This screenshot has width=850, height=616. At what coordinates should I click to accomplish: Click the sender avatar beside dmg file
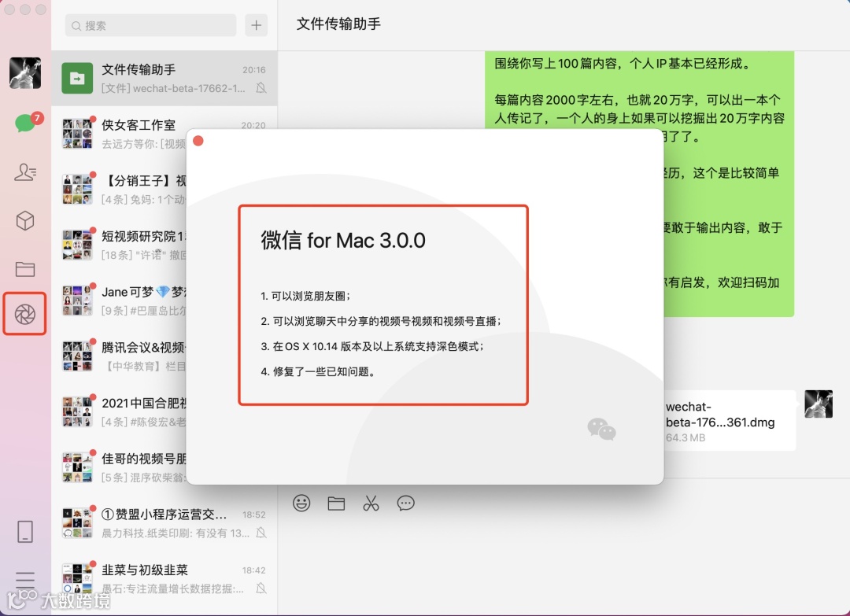pyautogui.click(x=819, y=404)
